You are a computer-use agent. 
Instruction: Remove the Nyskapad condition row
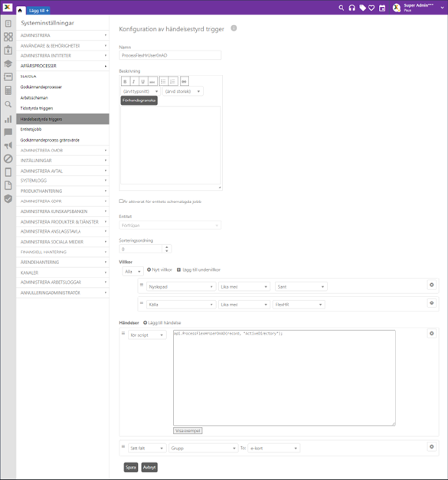click(x=431, y=285)
